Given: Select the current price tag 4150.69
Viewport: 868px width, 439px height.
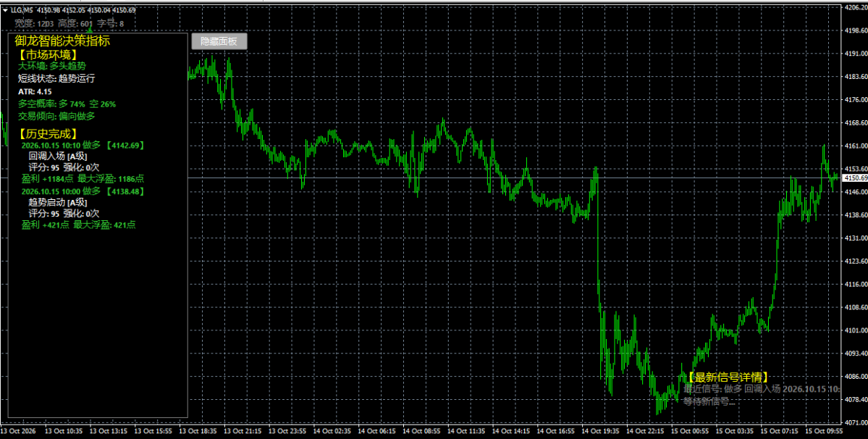Looking at the screenshot, I should [x=854, y=177].
